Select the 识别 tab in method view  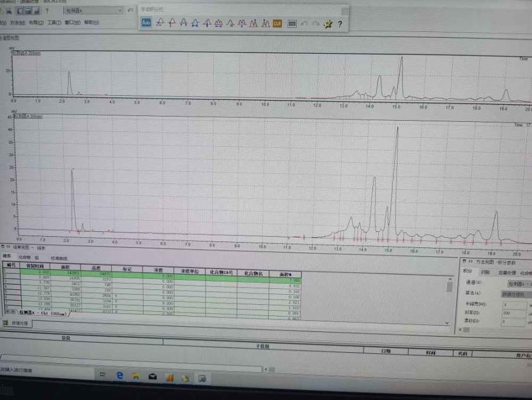pyautogui.click(x=485, y=272)
